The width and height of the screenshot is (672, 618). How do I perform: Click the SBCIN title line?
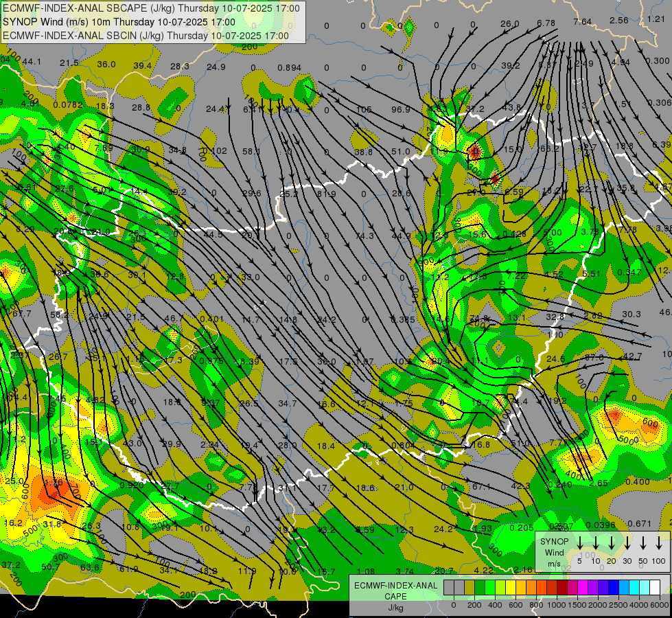point(146,36)
